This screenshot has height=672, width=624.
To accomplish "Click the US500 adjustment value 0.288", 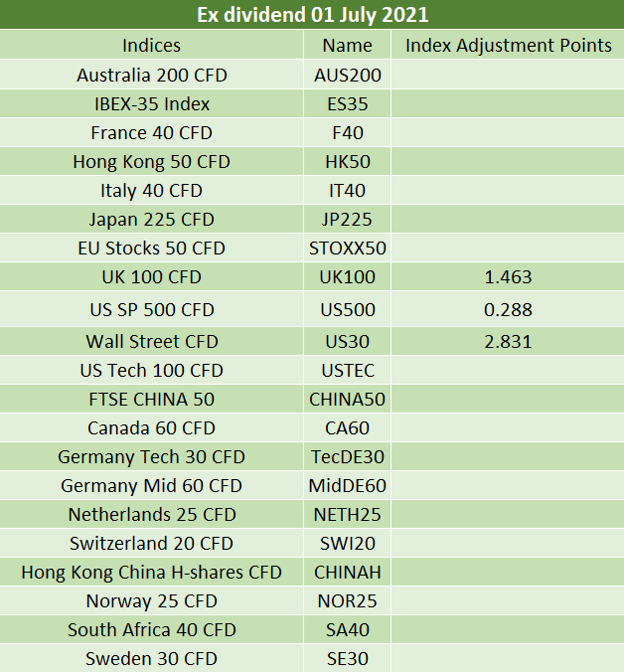I will pos(508,309).
